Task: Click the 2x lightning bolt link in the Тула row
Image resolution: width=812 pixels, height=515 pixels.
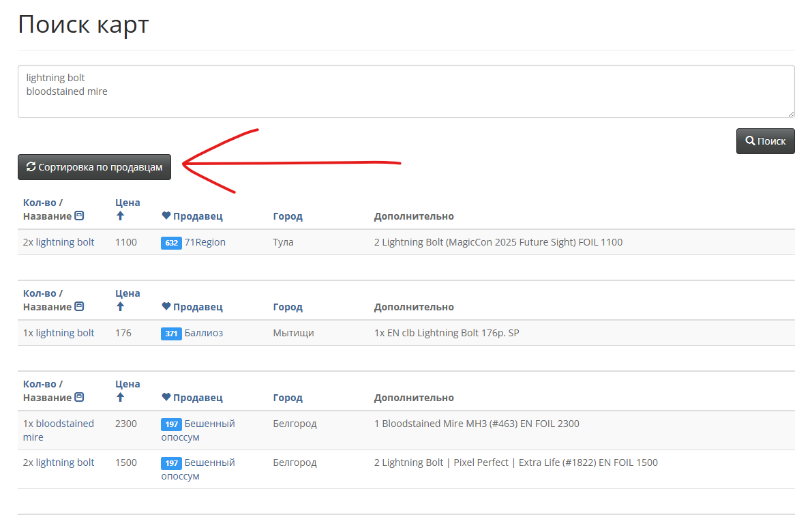Action: coord(59,242)
